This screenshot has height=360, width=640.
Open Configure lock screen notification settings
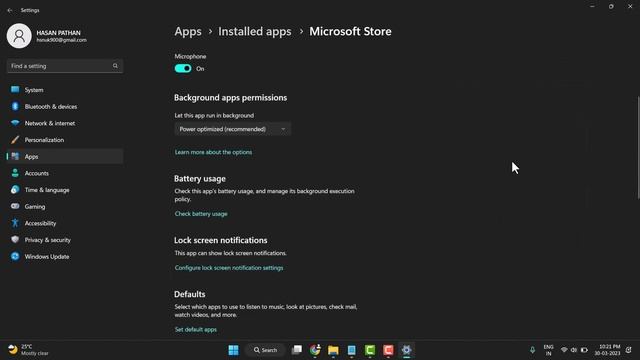point(229,268)
